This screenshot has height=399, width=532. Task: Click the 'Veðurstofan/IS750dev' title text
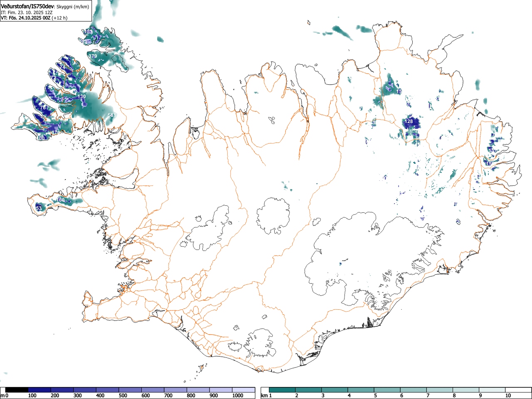pyautogui.click(x=28, y=6)
